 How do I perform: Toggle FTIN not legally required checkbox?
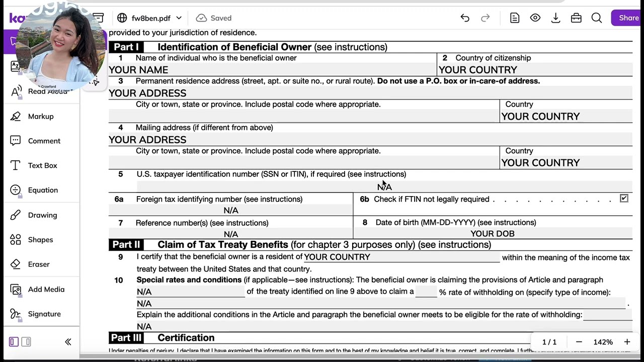(x=624, y=199)
